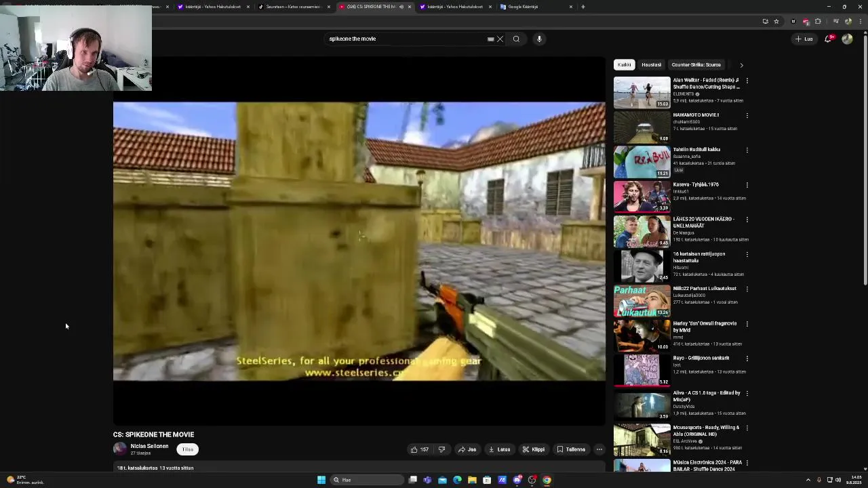
Task: Open Harley 'dsn' Orwall fragmovie title
Action: 705,327
